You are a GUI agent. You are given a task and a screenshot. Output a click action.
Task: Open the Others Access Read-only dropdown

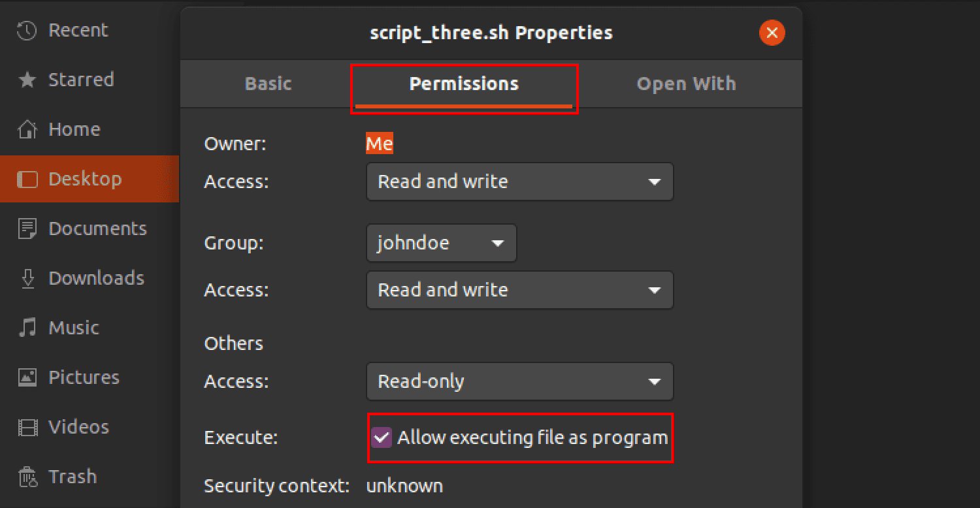click(519, 381)
